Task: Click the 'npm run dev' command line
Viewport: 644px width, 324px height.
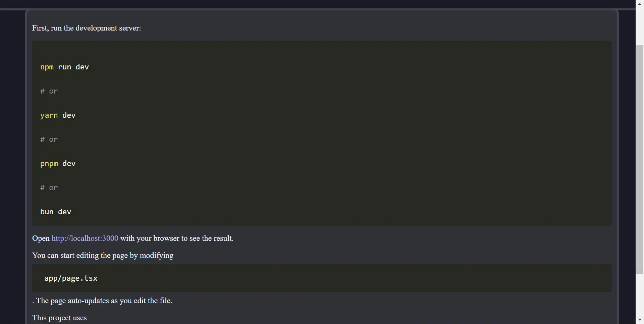Action: 64,67
